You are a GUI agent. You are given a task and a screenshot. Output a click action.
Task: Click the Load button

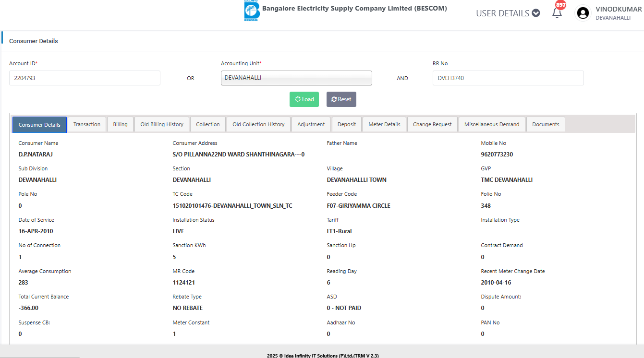[x=304, y=99]
